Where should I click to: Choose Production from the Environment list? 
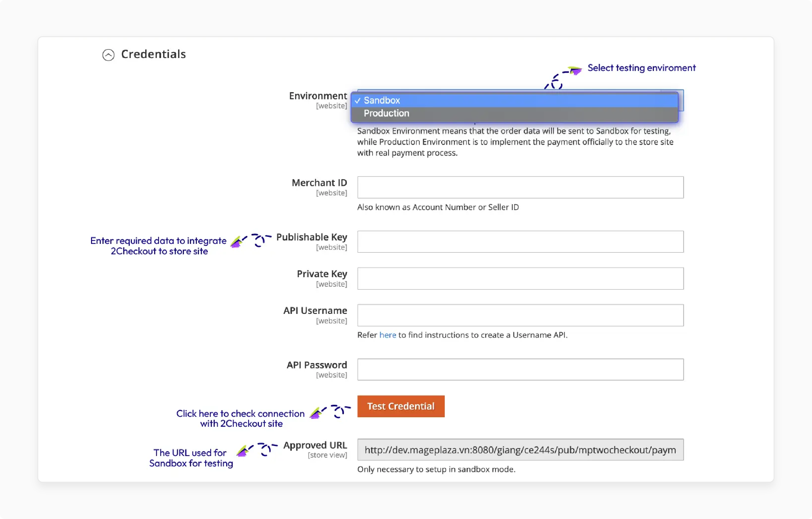(x=514, y=113)
